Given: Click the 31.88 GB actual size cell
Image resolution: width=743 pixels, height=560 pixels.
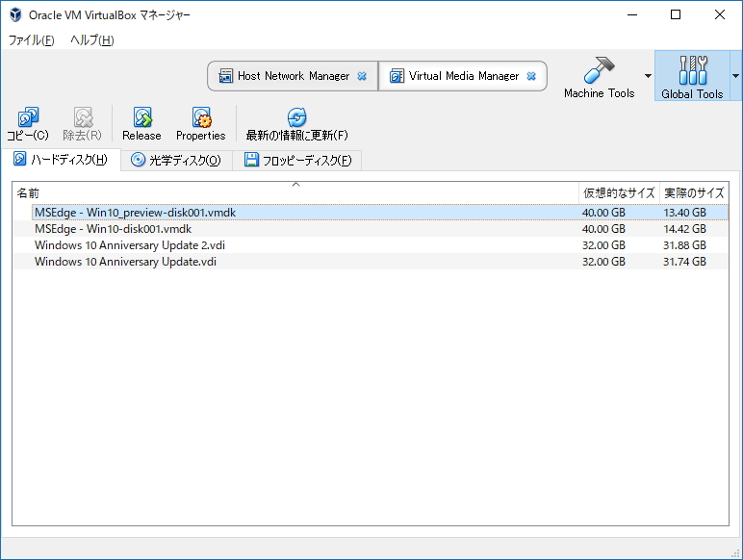Looking at the screenshot, I should coord(684,245).
